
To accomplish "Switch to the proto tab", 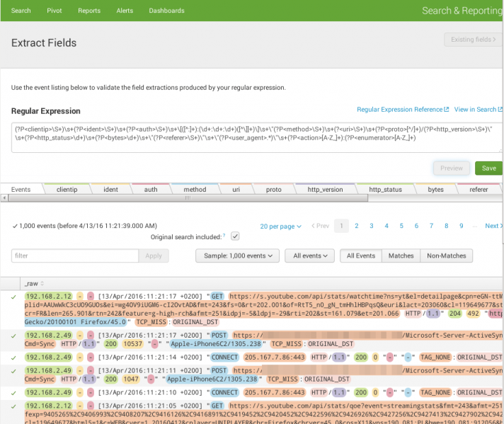I will 273,189.
